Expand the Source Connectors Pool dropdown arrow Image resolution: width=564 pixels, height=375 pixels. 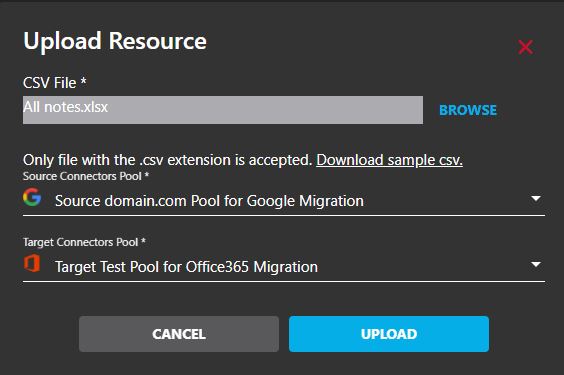536,198
